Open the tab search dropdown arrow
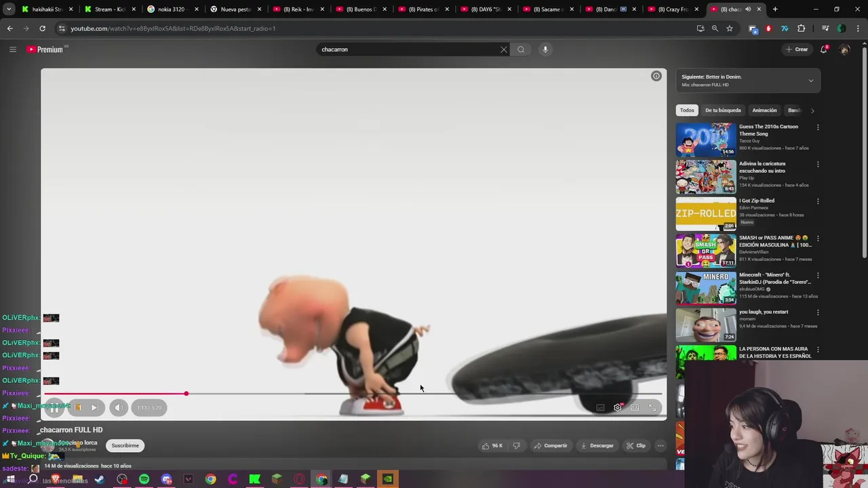Screen dimensions: 868x488 pyautogui.click(x=9, y=9)
